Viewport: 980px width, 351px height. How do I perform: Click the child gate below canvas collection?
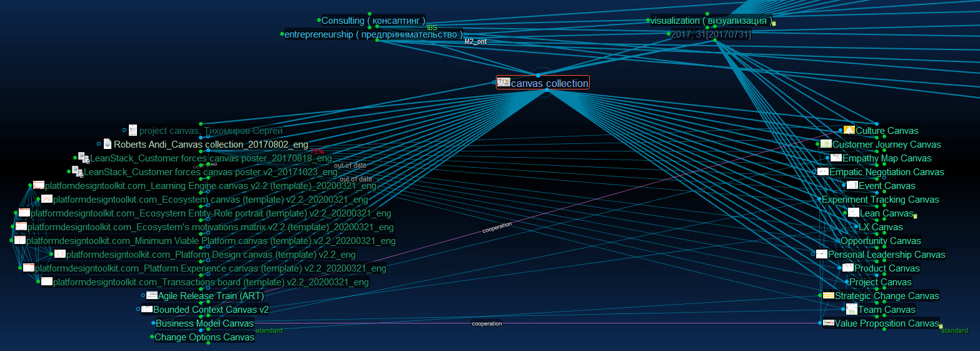pos(547,91)
